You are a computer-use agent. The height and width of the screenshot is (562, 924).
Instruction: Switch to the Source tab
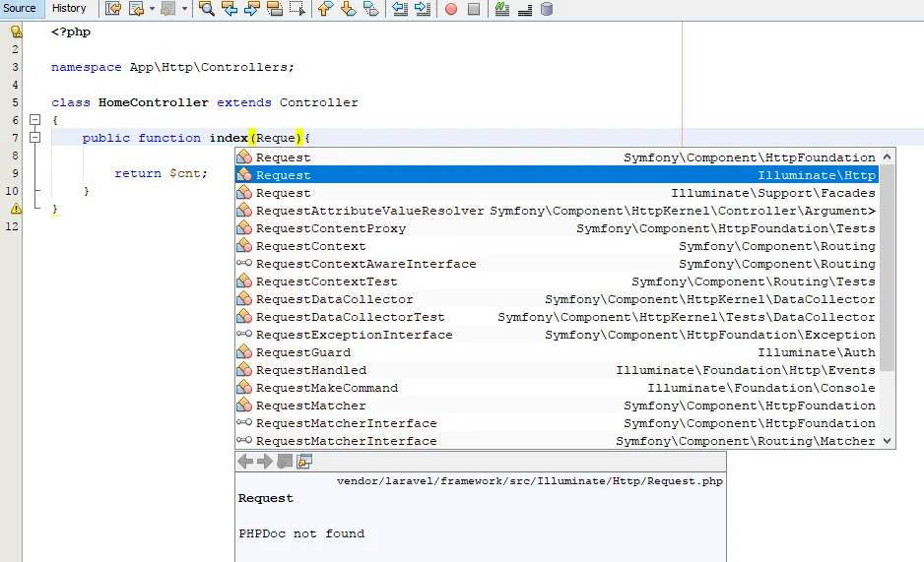(x=20, y=8)
